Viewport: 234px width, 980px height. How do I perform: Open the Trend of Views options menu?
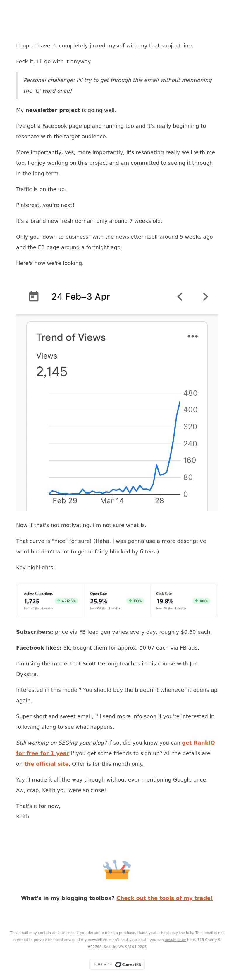(192, 336)
